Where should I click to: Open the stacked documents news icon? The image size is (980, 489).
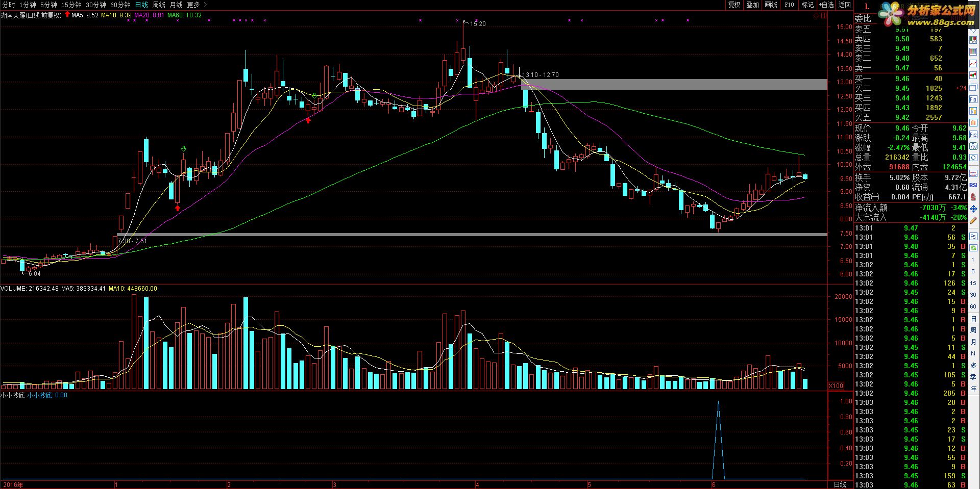click(x=973, y=87)
